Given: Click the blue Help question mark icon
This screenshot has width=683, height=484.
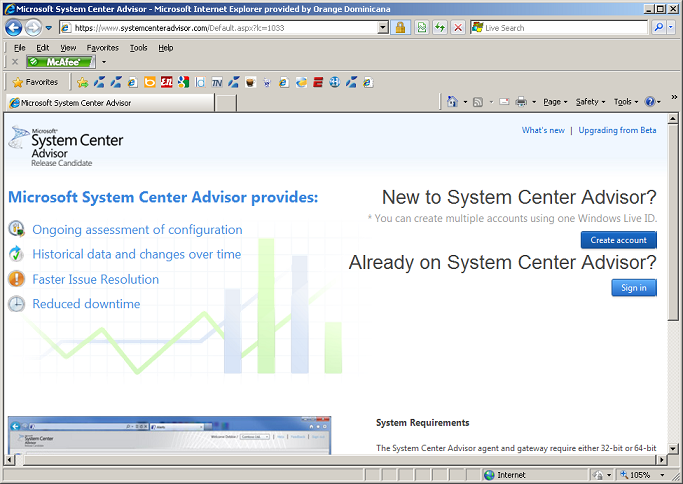Looking at the screenshot, I should [x=650, y=102].
